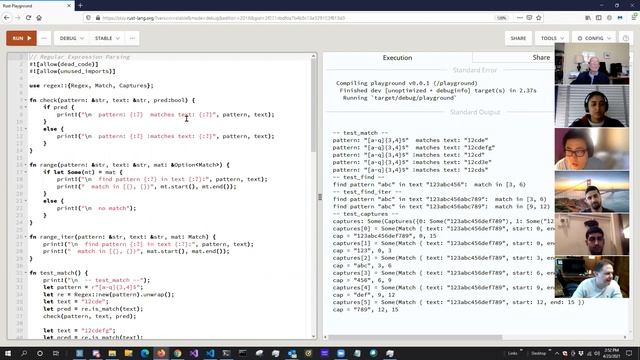This screenshot has height=360, width=640.
Task: Switch to the Execution output tab
Action: pyautogui.click(x=397, y=58)
